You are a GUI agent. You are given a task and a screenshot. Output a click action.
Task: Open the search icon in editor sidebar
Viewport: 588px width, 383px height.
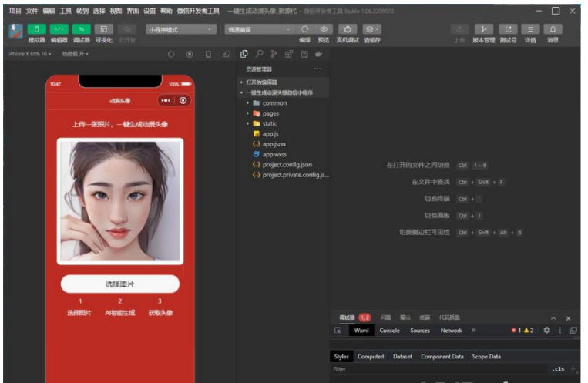[259, 54]
